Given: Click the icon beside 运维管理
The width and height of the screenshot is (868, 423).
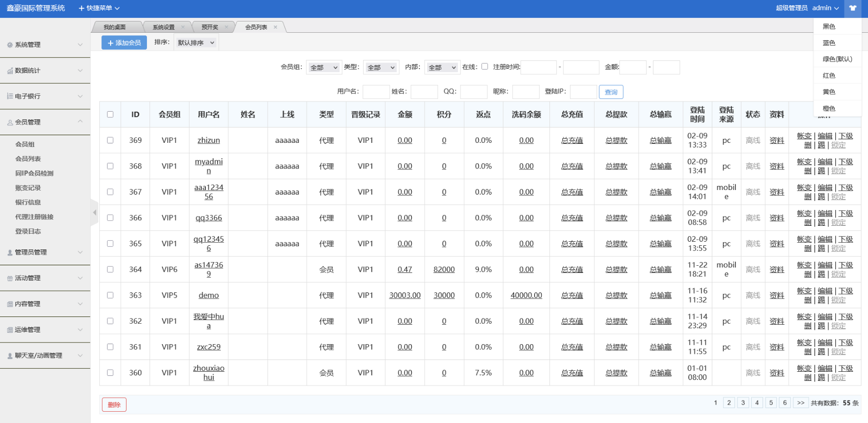Looking at the screenshot, I should pyautogui.click(x=10, y=330).
